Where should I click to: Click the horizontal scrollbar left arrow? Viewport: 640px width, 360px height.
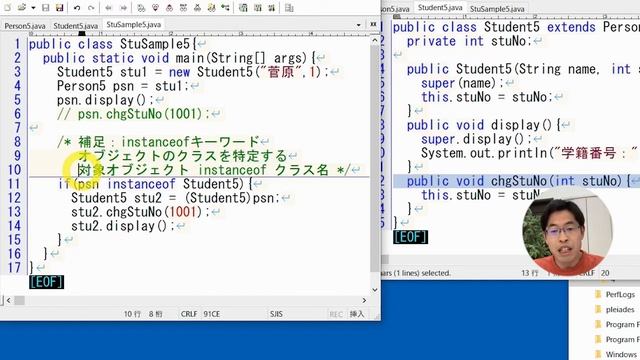pos(8,300)
